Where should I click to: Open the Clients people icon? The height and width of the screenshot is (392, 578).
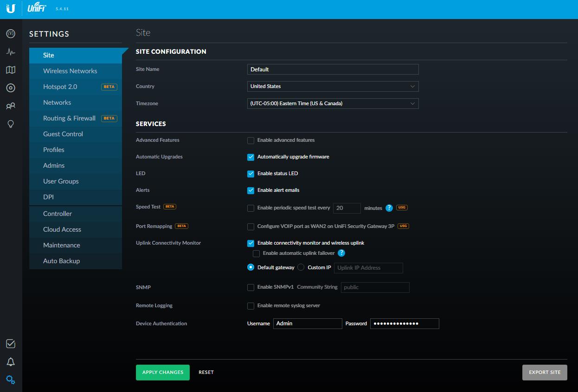tap(11, 106)
